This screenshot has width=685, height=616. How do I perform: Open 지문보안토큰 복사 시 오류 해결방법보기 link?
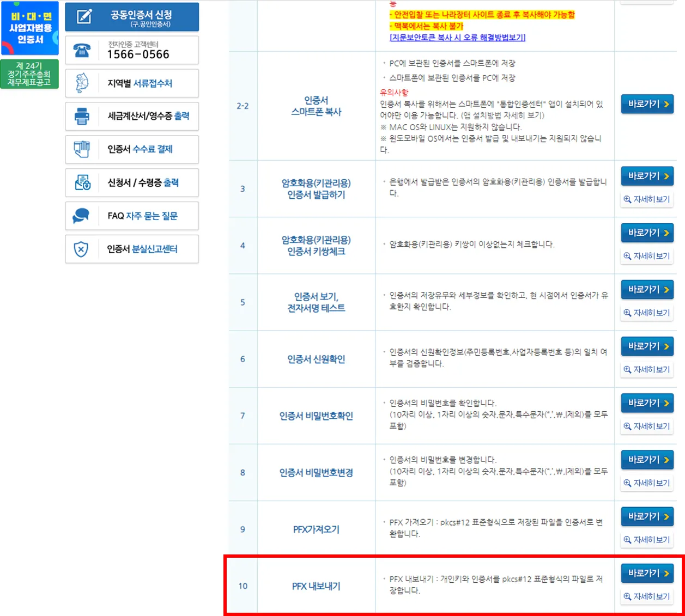(x=458, y=37)
